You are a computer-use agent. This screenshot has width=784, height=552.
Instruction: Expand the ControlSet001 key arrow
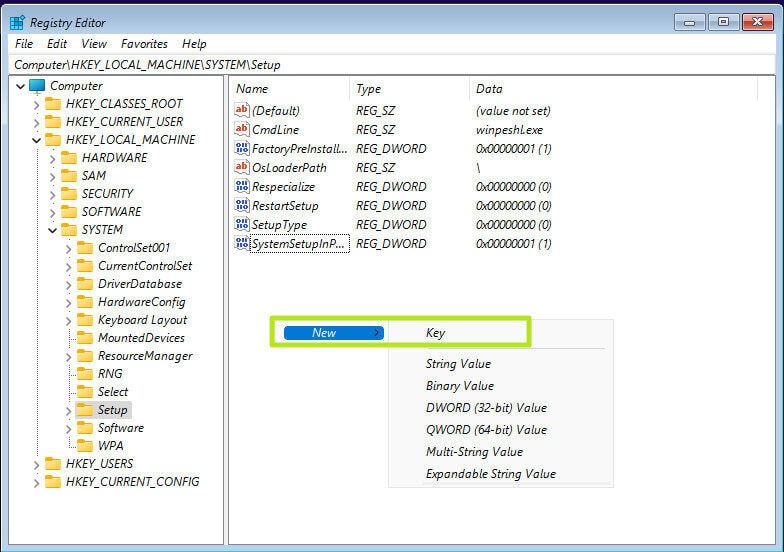[69, 248]
